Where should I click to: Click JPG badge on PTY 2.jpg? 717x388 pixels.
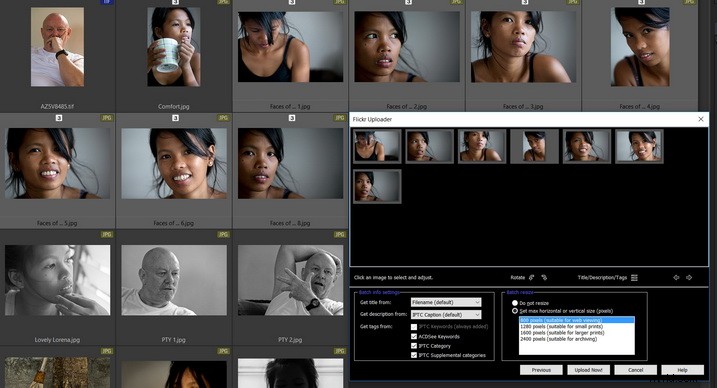click(340, 234)
